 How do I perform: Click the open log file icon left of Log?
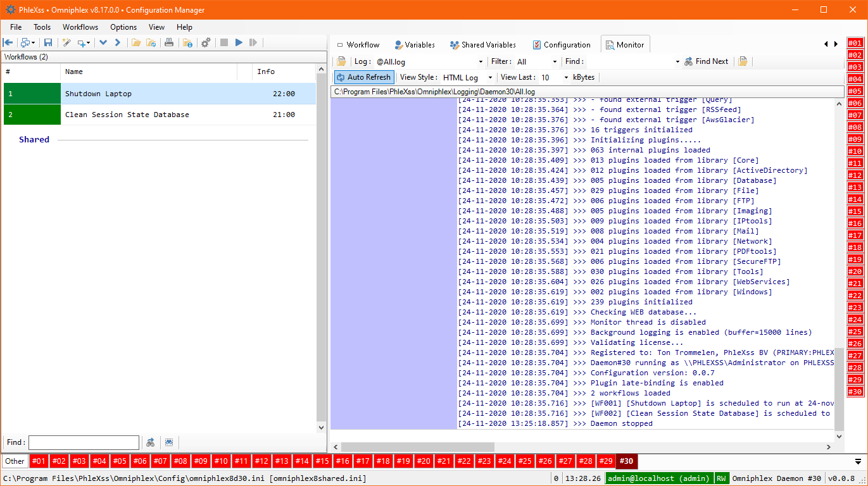point(341,61)
